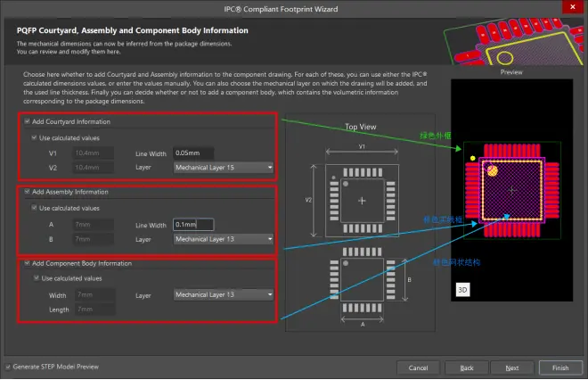Disable Generate STEP Model Preview
Screen dimensions: 588x380
pos(8,367)
